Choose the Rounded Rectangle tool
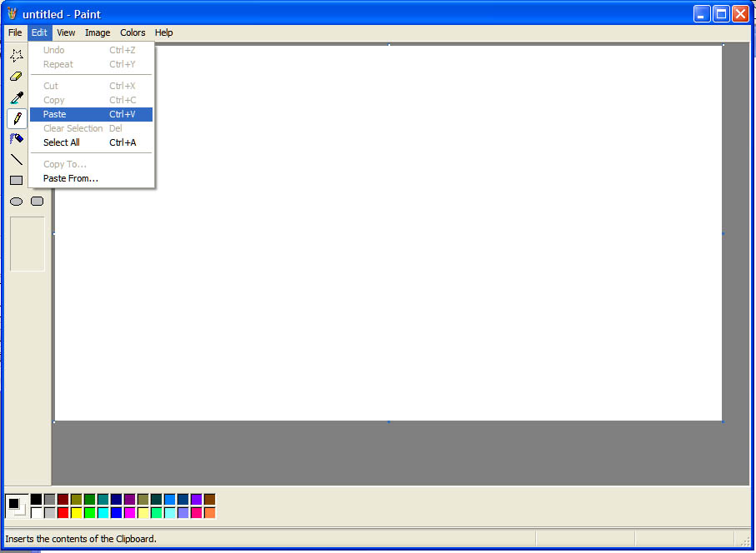The height and width of the screenshot is (553, 756). [37, 201]
